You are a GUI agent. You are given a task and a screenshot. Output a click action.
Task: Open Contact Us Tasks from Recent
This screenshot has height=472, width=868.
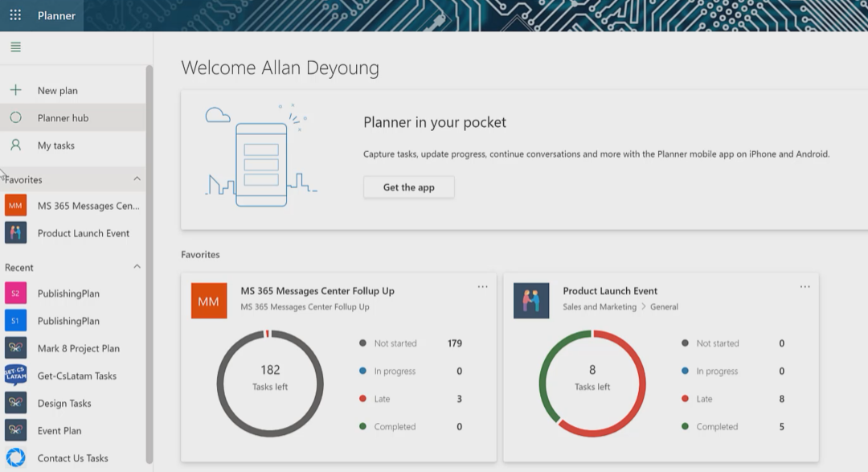tap(73, 458)
